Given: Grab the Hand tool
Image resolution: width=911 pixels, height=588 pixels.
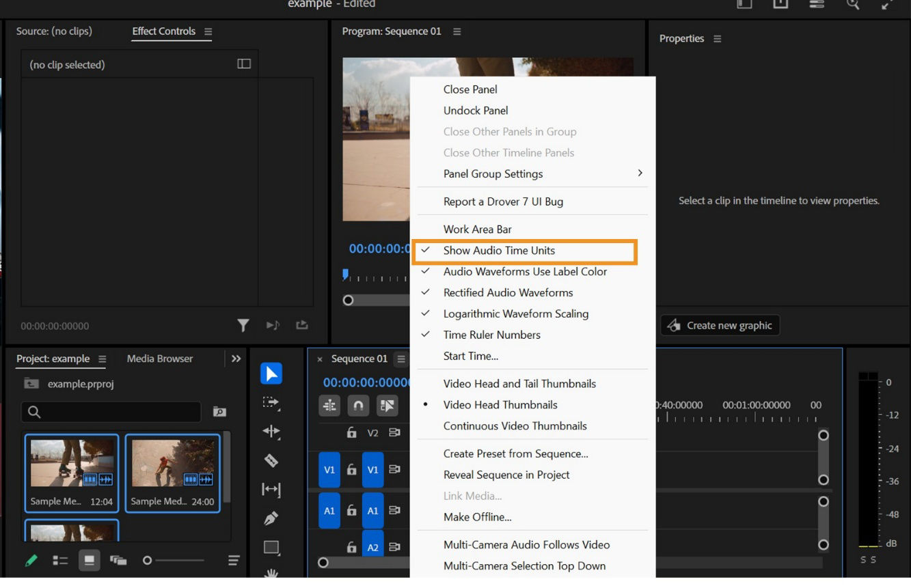Looking at the screenshot, I should coord(271,576).
